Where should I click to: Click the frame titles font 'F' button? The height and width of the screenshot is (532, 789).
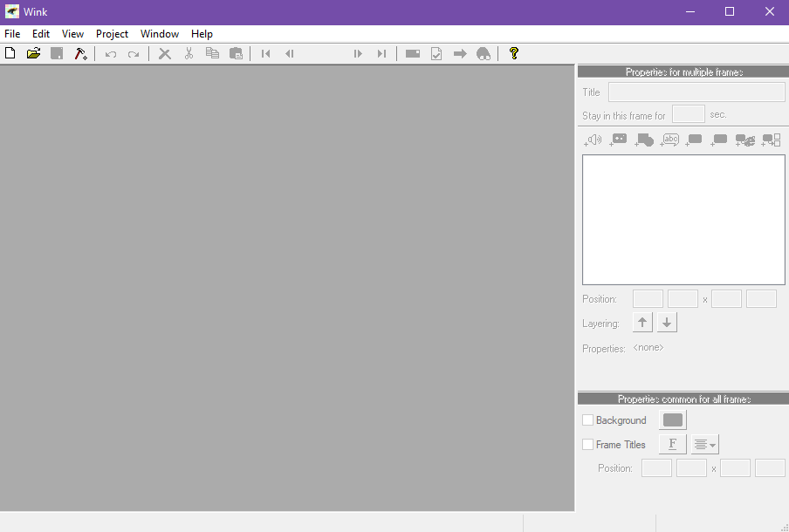pos(672,445)
